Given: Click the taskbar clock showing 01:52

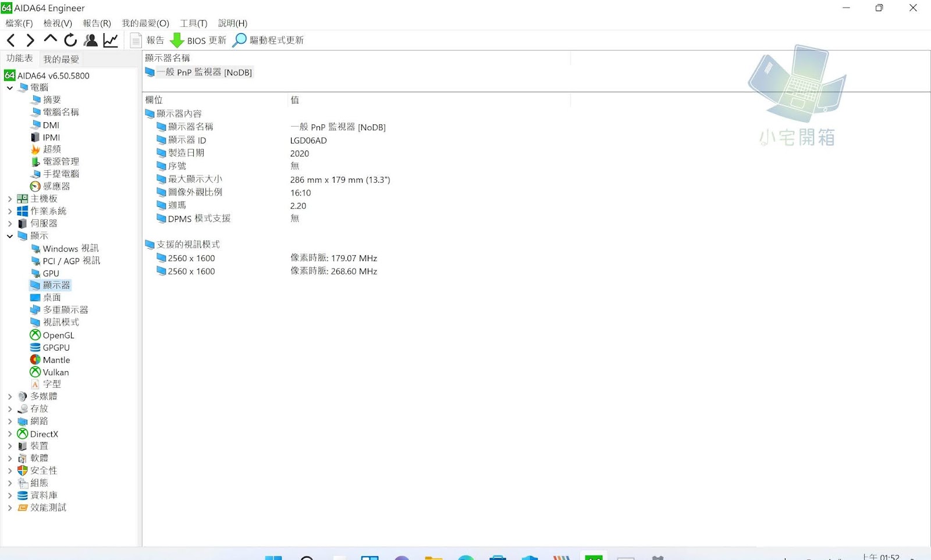Looking at the screenshot, I should (881, 557).
